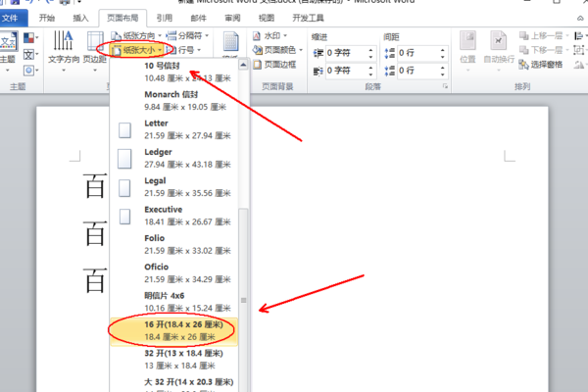Increase spacing before with up arrow
The image size is (588, 392).
click(443, 50)
